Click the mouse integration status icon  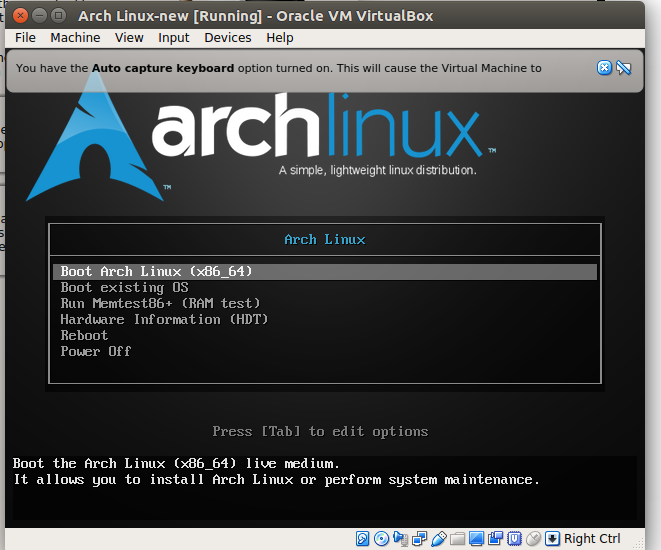point(533,538)
